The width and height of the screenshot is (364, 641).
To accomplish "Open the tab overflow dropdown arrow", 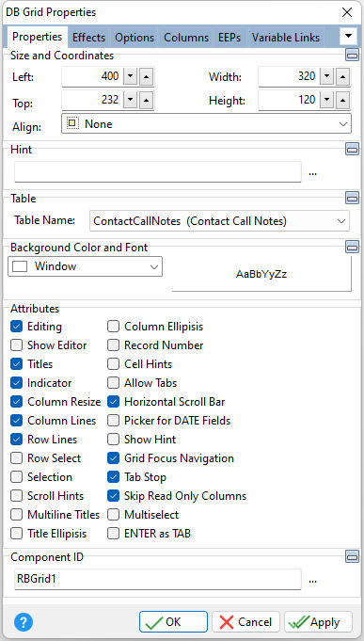I will (348, 37).
